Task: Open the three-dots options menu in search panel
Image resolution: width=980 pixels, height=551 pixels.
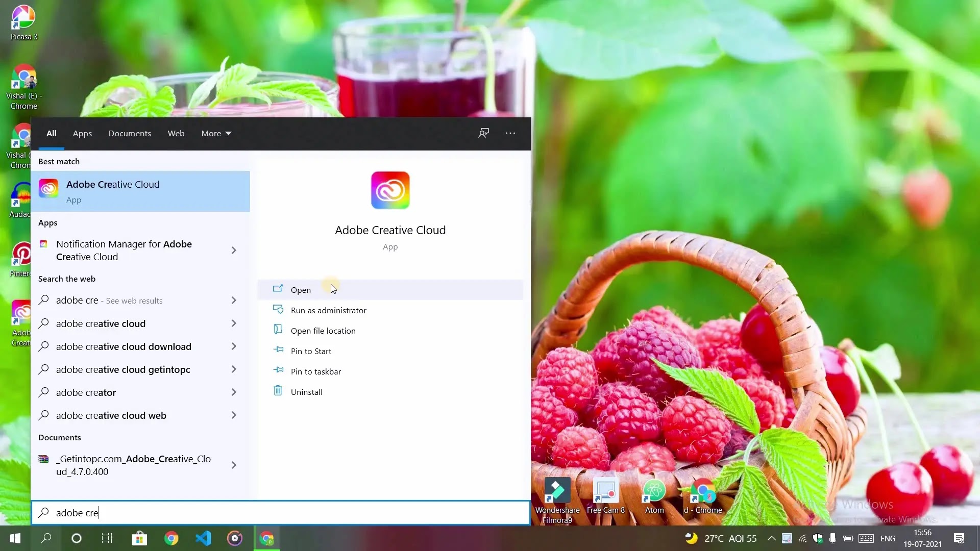Action: 510,133
